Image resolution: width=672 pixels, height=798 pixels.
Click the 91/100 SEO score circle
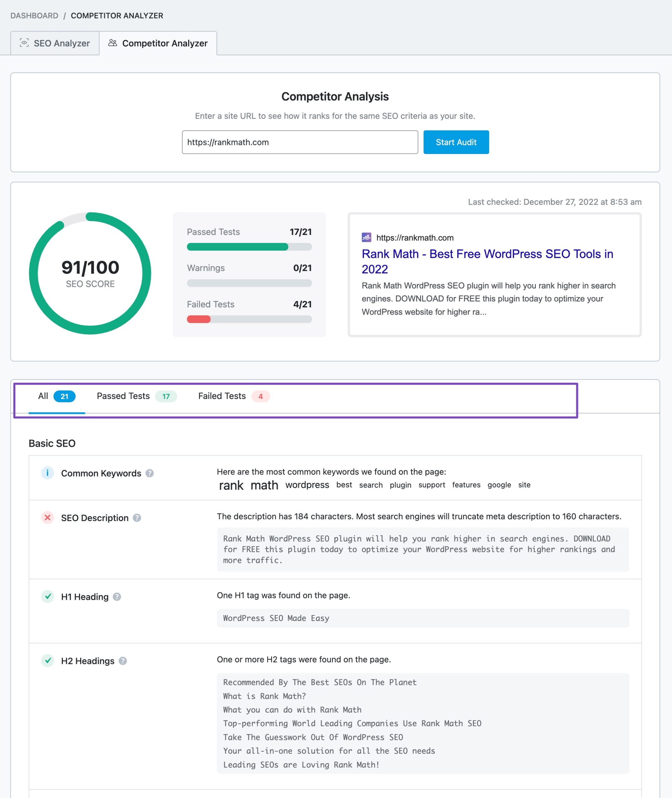coord(90,273)
